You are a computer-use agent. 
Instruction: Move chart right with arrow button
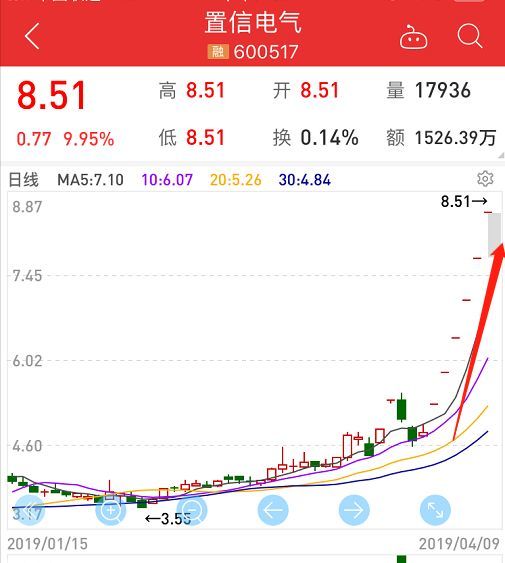tap(354, 510)
